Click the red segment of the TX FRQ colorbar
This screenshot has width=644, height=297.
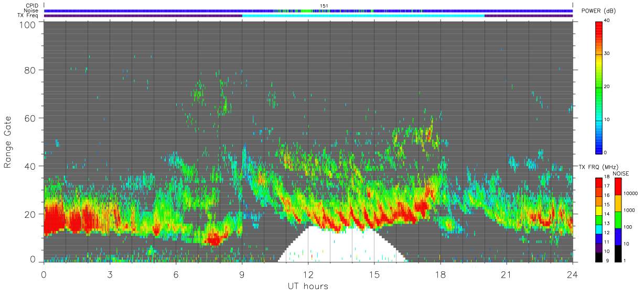599,182
